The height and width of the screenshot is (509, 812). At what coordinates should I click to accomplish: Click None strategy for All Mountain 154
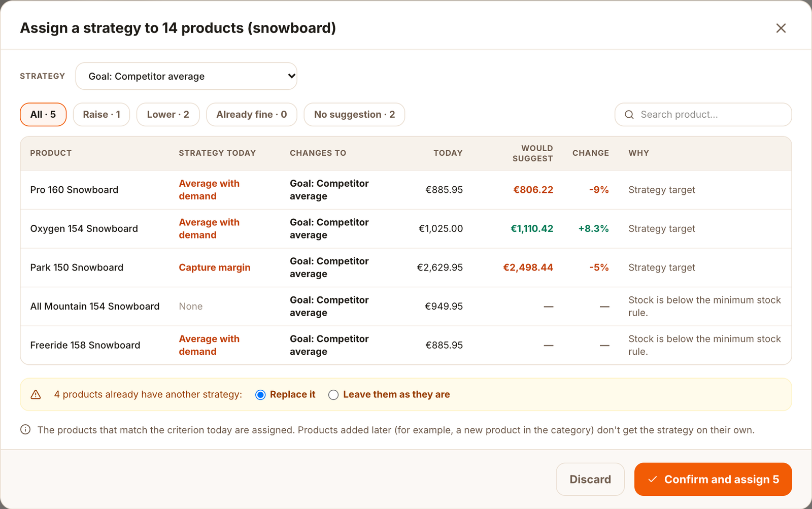191,307
